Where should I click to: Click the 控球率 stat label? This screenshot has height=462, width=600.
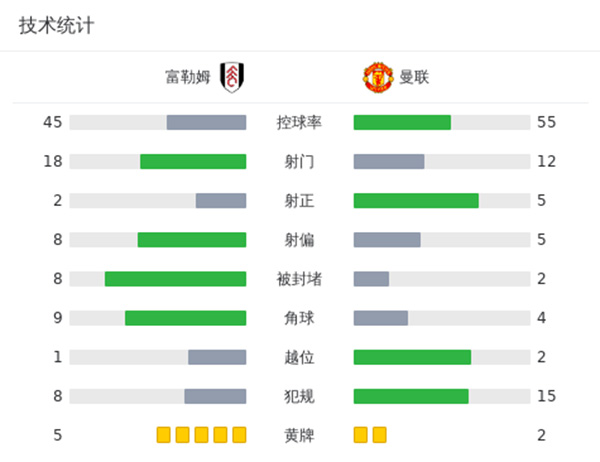coord(299,123)
